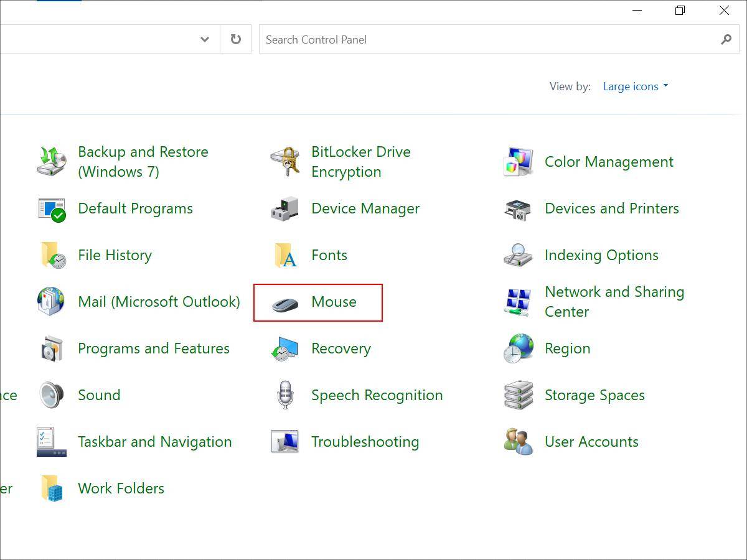Viewport: 747px width, 560px height.
Task: Open the Speech Recognition microphone icon
Action: click(x=285, y=395)
